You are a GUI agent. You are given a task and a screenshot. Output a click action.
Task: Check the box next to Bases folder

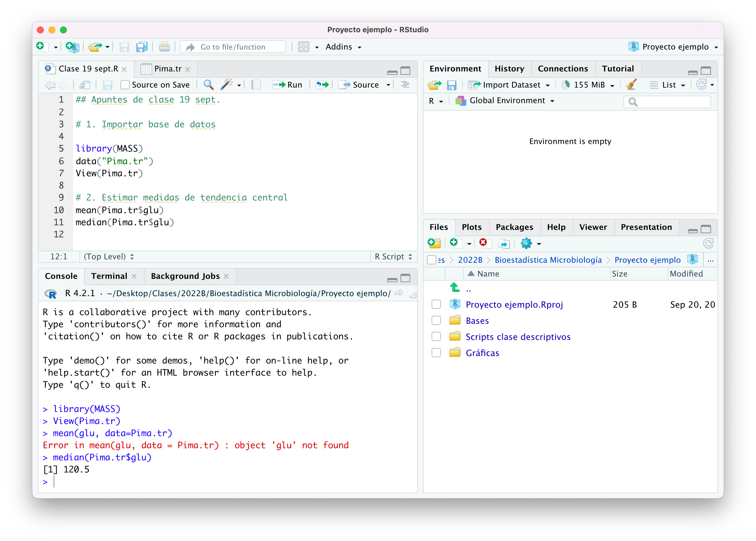coord(436,320)
